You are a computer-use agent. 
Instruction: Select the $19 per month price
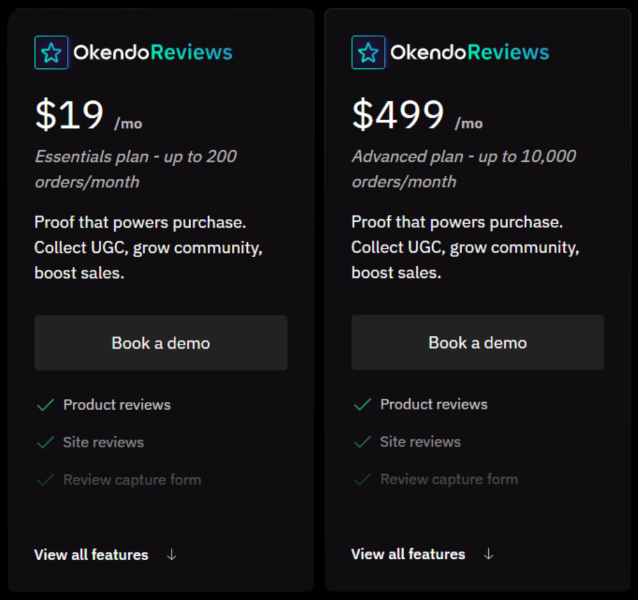coord(70,116)
